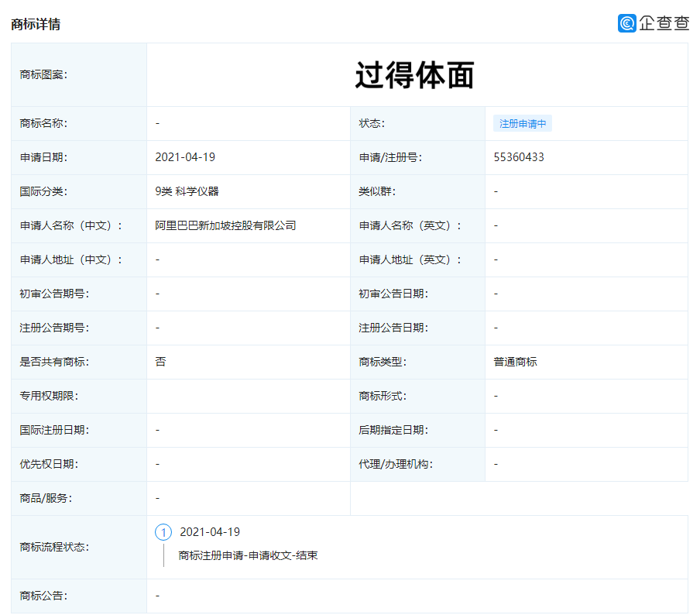
Task: Click the 是否共有商标 value 否
Action: [x=160, y=362]
